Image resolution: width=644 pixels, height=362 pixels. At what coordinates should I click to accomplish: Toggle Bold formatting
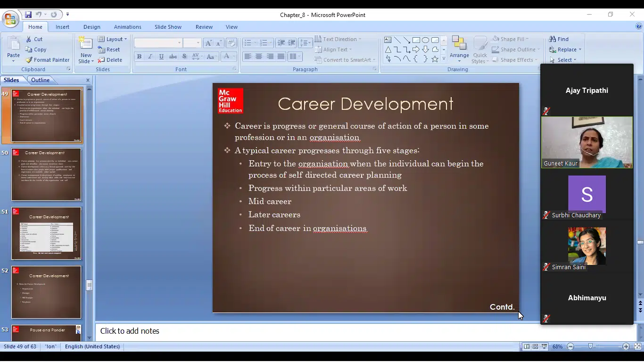(x=139, y=57)
